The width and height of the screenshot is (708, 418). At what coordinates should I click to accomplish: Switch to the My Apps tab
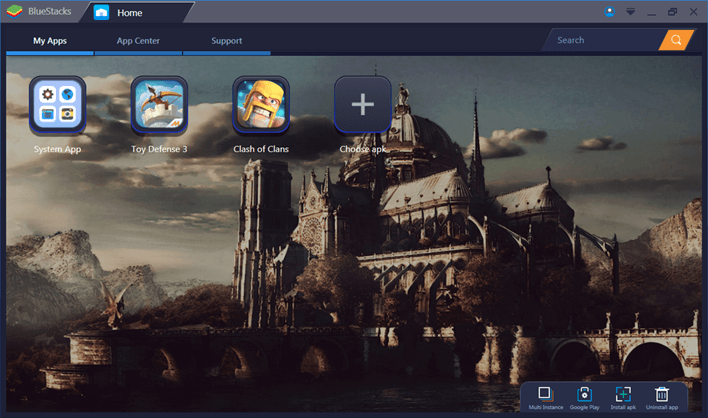click(x=50, y=40)
